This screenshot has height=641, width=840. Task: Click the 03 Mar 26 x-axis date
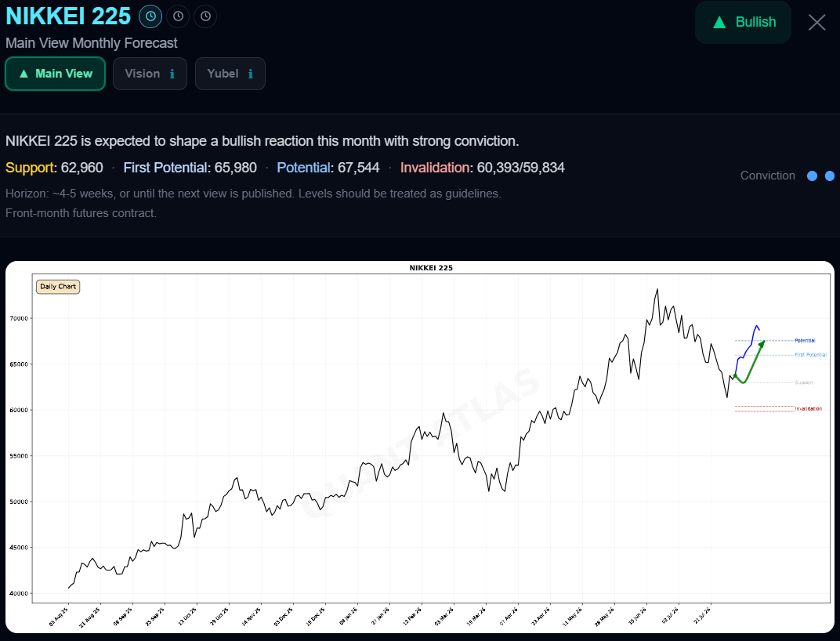click(444, 617)
